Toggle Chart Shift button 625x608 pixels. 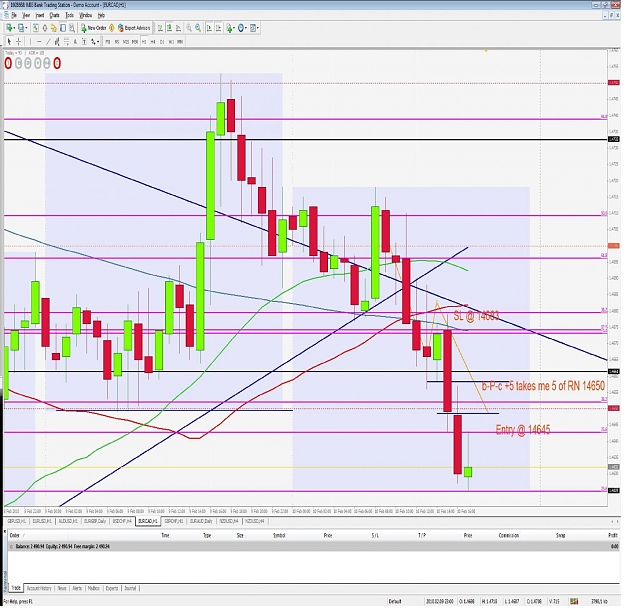pyautogui.click(x=218, y=28)
